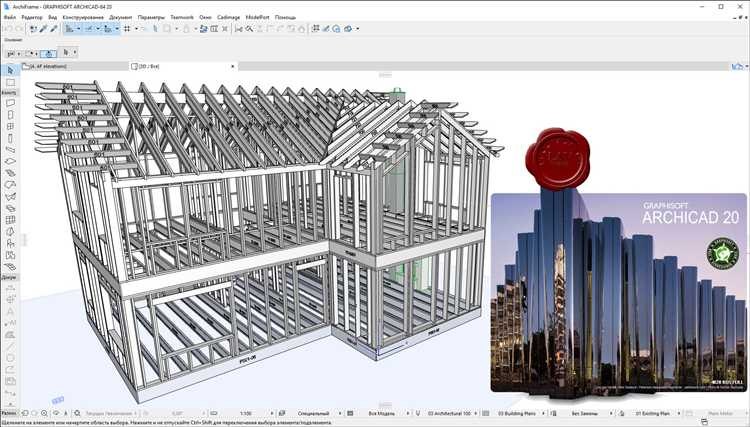Viewport: 750px width, 427px height.
Task: Select the Mesh tool
Action: click(10, 267)
